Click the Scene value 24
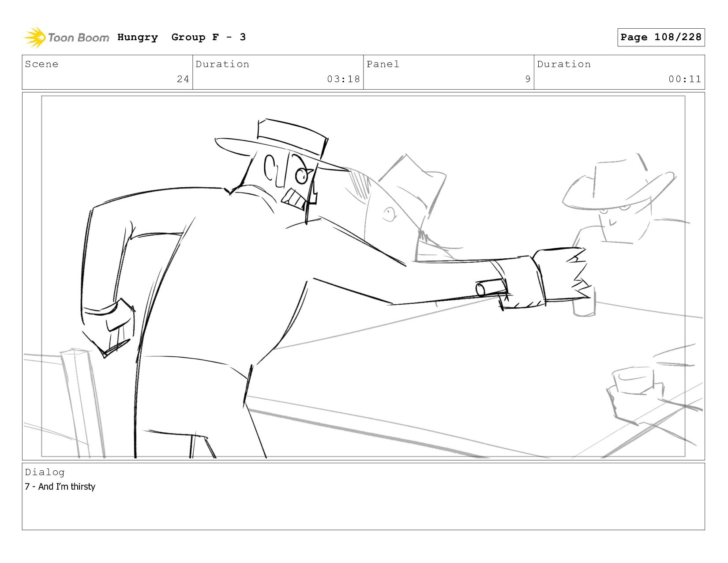 coord(183,79)
